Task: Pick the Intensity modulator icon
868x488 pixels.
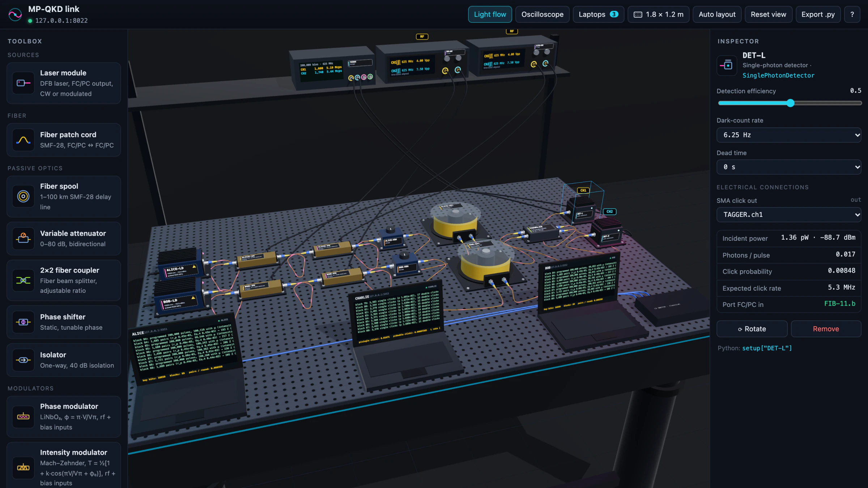Action: [24, 467]
